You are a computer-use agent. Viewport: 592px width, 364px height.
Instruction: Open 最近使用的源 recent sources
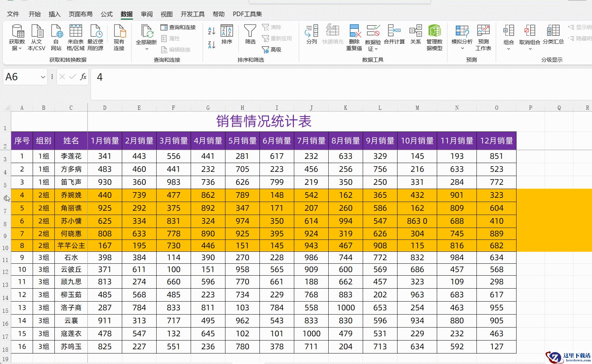click(96, 31)
